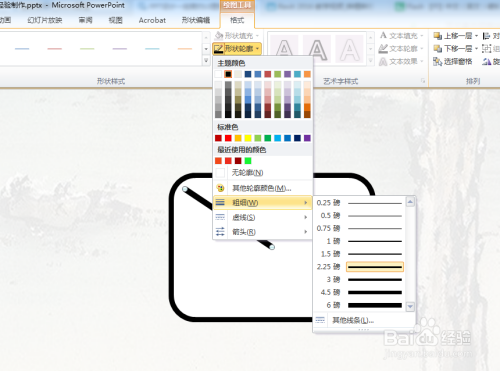Select the 4.5 磅 line weight
Image resolution: width=500 pixels, height=371 pixels.
click(x=360, y=292)
